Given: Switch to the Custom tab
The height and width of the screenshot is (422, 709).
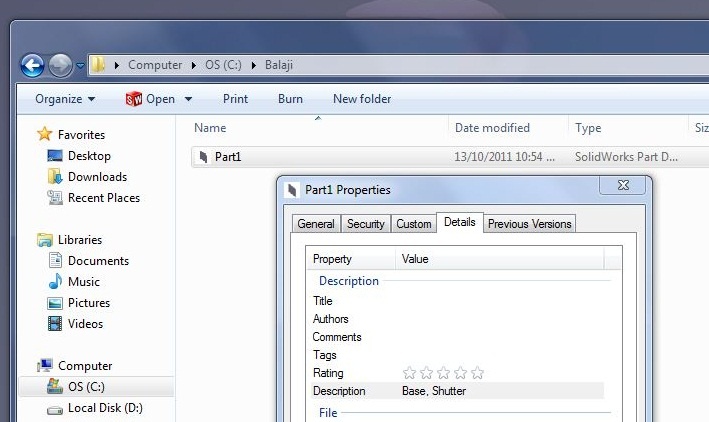Looking at the screenshot, I should tap(414, 224).
